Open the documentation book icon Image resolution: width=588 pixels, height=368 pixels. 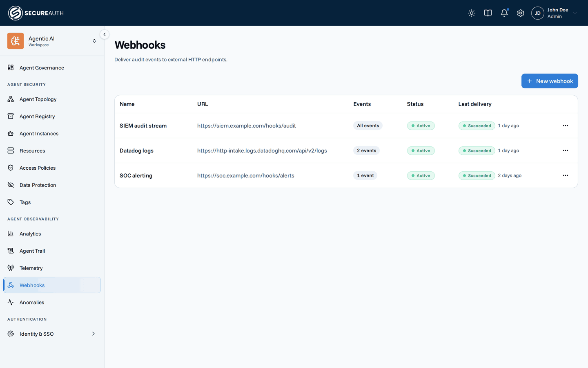point(488,13)
